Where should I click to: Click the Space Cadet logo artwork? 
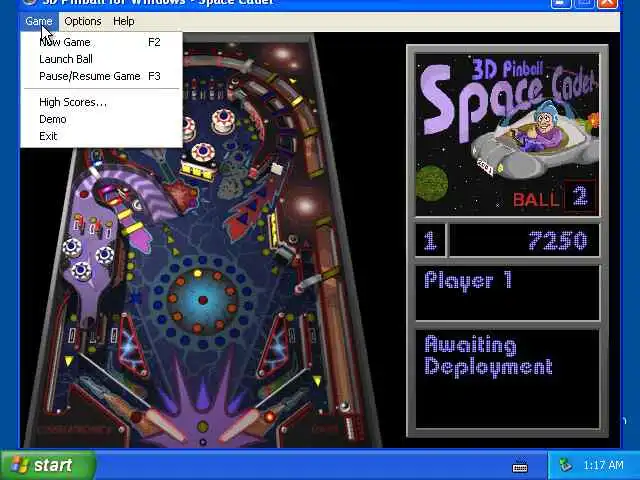coord(507,135)
